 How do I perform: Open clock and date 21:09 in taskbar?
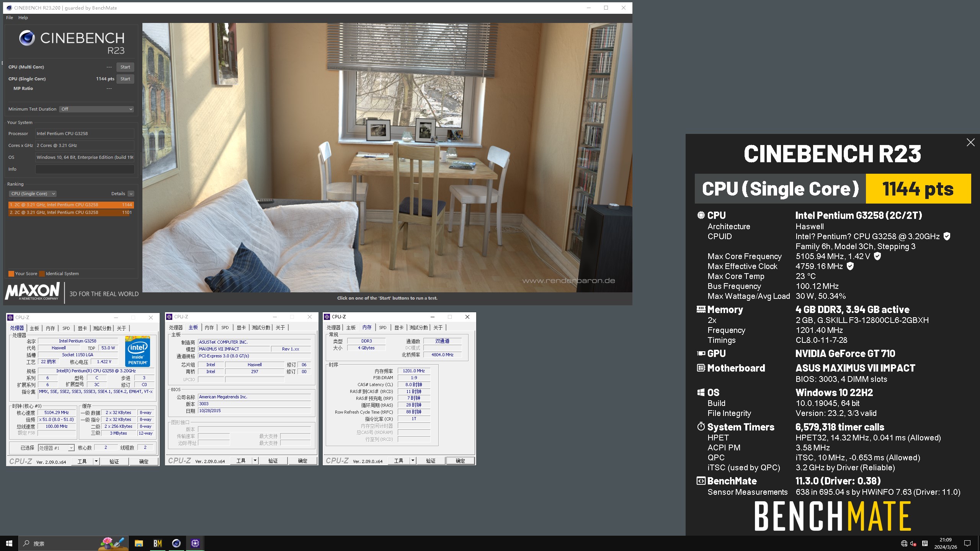point(946,543)
